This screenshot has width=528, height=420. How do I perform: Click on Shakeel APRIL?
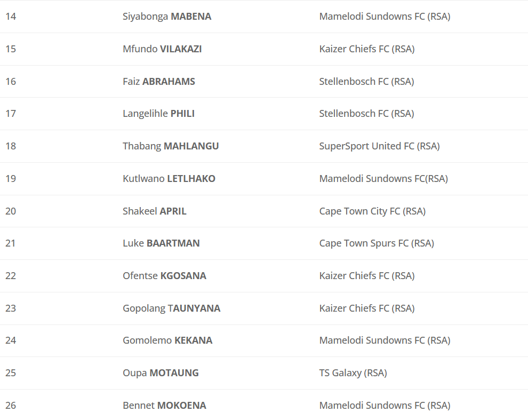[x=155, y=211]
